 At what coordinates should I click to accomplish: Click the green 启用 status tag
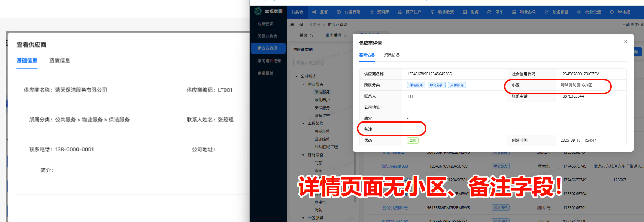pyautogui.click(x=413, y=141)
